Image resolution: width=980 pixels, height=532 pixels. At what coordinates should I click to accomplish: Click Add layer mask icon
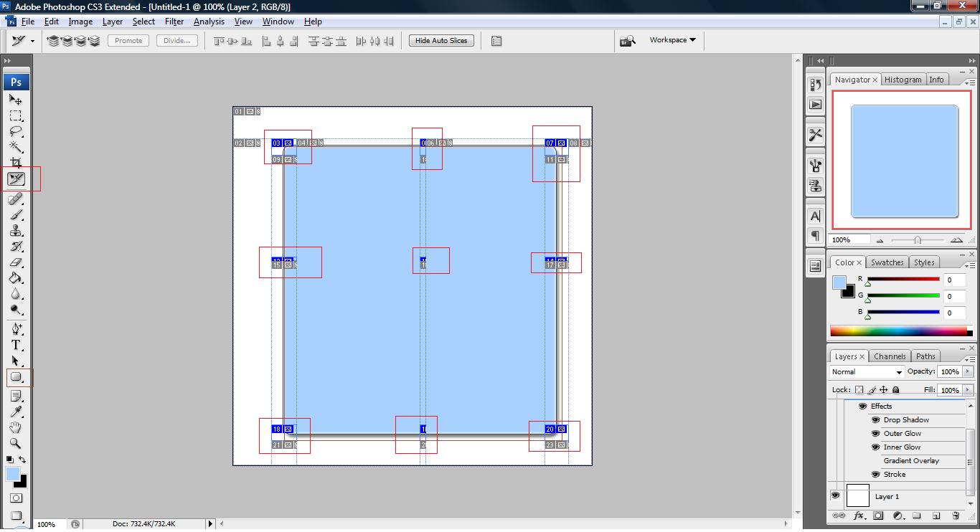tap(878, 516)
